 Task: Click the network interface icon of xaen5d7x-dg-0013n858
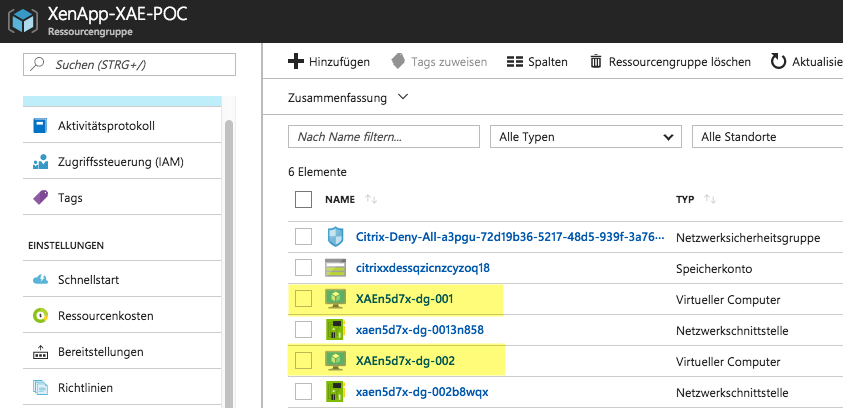coord(335,330)
